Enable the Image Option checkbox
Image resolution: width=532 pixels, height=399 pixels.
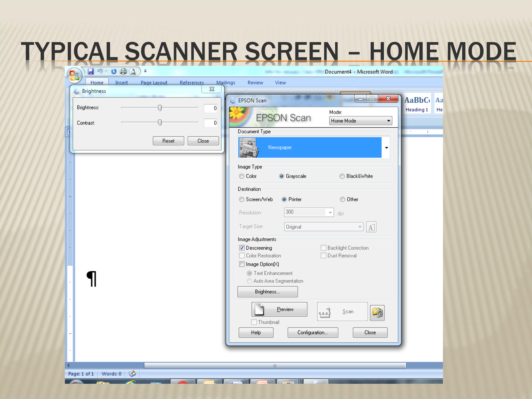click(x=242, y=264)
